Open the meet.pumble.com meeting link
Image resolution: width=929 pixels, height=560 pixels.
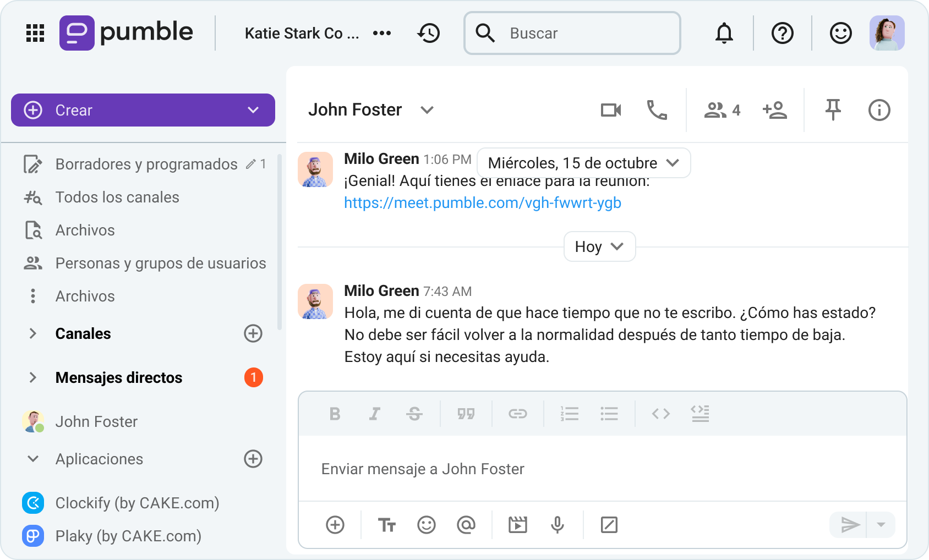[x=482, y=202]
